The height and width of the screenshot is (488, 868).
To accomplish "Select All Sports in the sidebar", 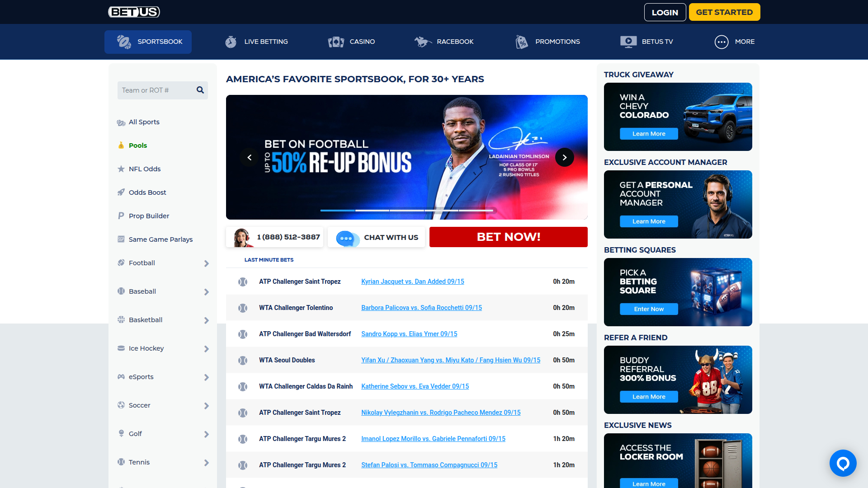I will [x=144, y=122].
